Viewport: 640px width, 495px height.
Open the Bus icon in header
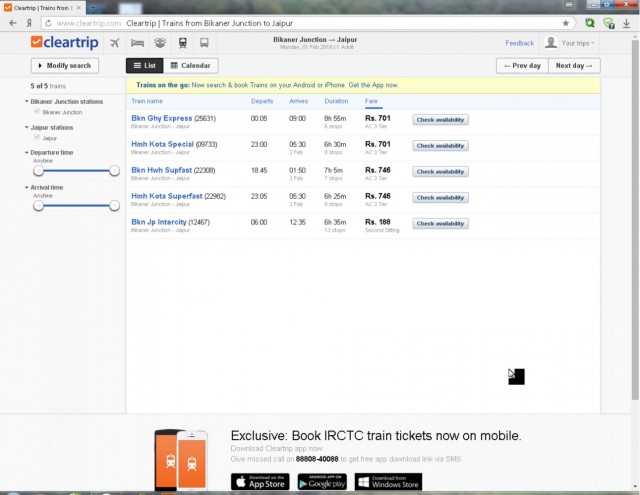pyautogui.click(x=205, y=43)
